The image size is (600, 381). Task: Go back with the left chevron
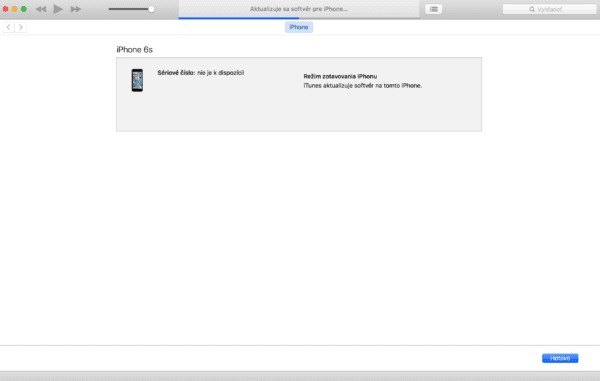tap(8, 27)
